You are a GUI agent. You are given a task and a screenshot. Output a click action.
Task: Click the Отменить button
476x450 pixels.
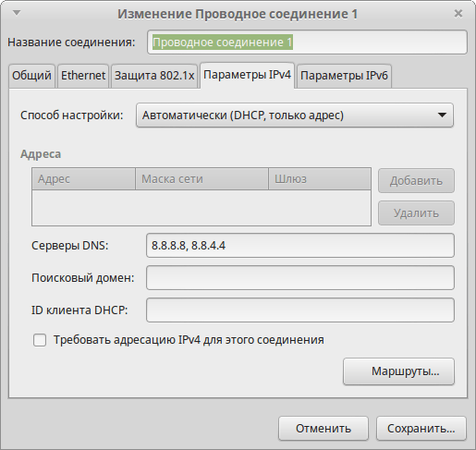click(x=323, y=429)
